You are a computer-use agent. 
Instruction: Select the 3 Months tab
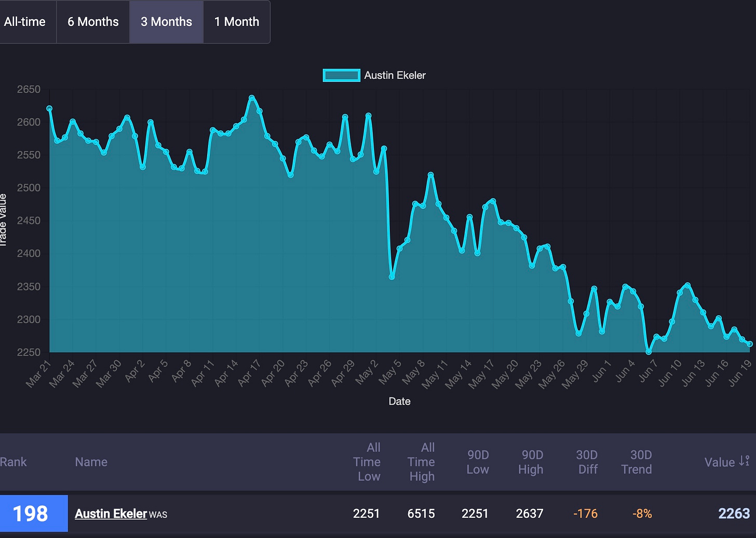[x=166, y=22]
